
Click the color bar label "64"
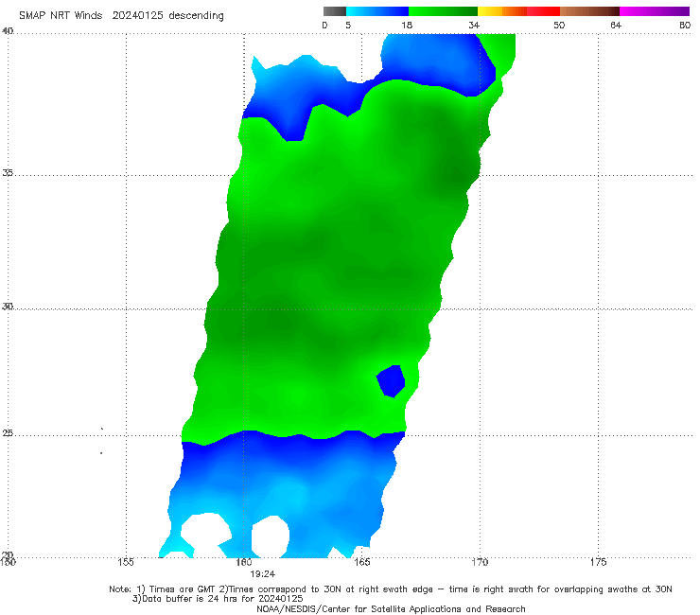pyautogui.click(x=616, y=25)
